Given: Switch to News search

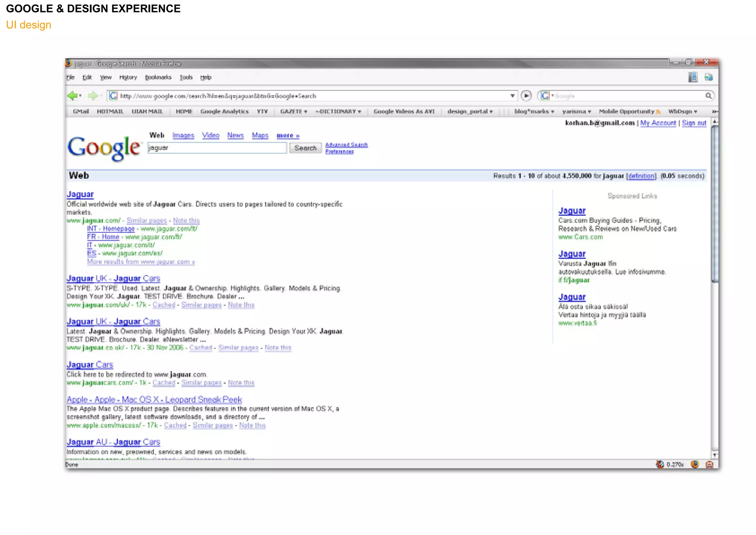Looking at the screenshot, I should (x=235, y=135).
